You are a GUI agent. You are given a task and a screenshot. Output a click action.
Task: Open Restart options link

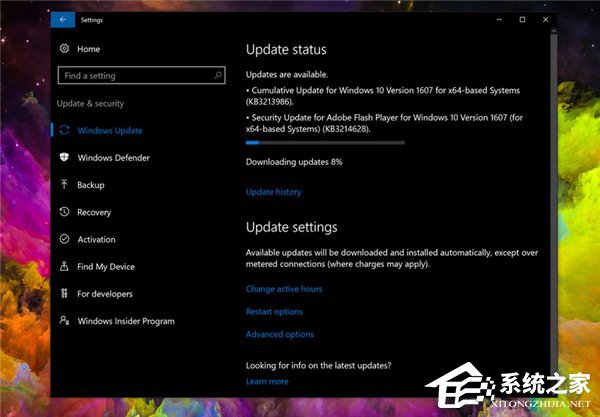[274, 312]
